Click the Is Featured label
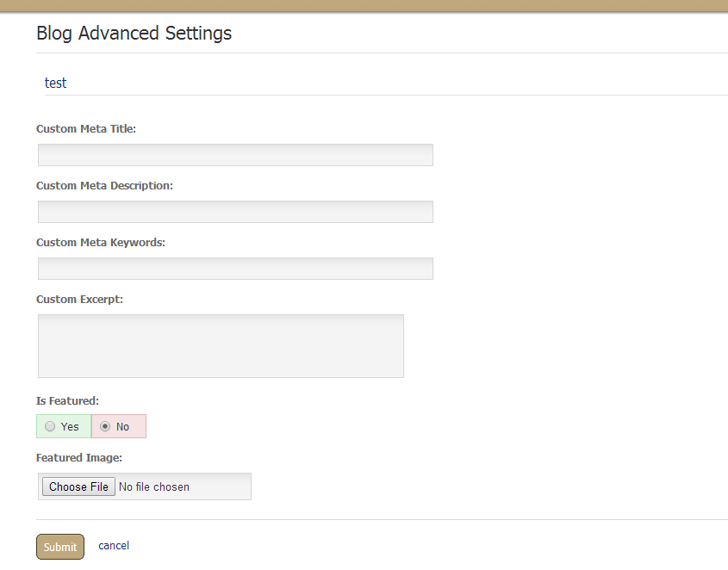Viewport: 728px width, 570px height. [67, 401]
